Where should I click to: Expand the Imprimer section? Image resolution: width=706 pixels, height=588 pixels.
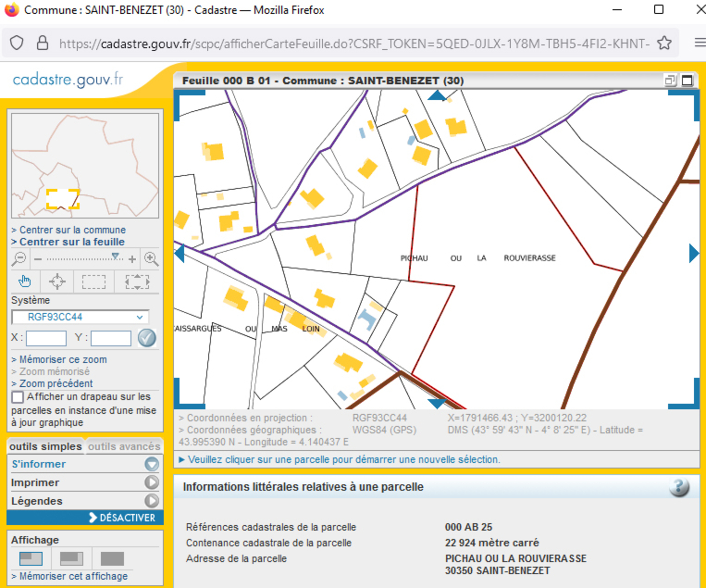151,482
